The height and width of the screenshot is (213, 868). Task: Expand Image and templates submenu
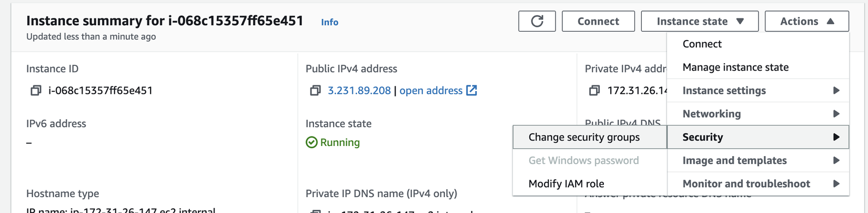click(x=758, y=160)
